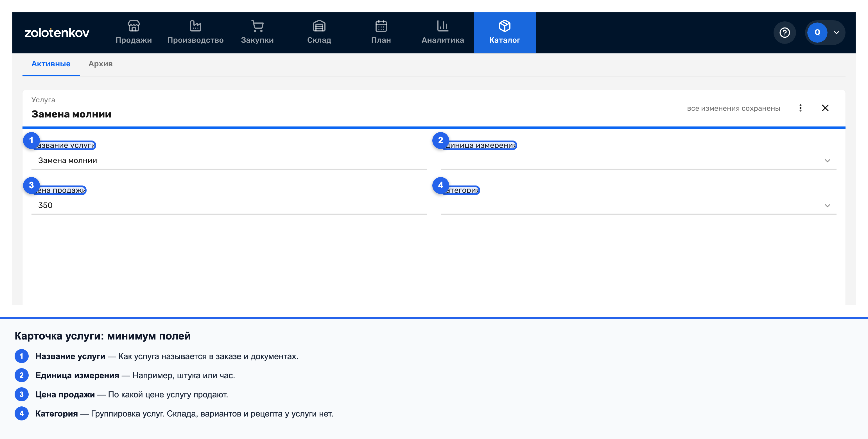This screenshot has width=868, height=439.
Task: Switch to the Архив tab
Action: 100,64
